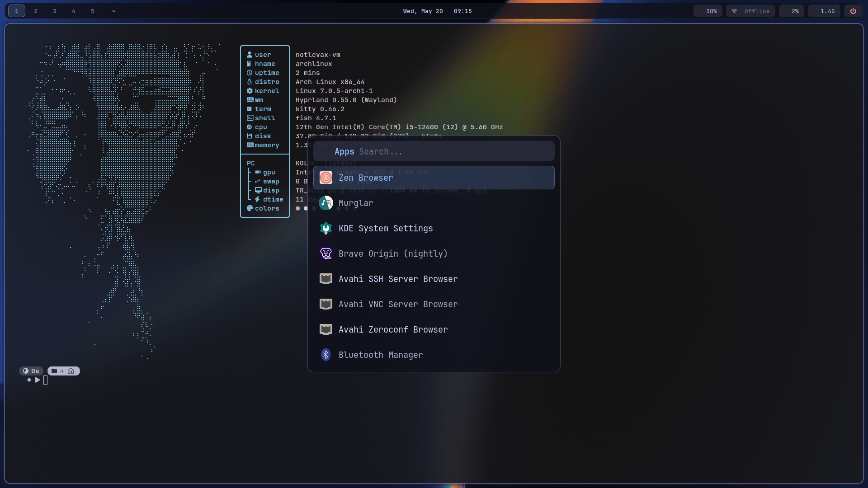Click the 'swap' label in the terminal
Screen dimensions: 868x488
click(271, 181)
